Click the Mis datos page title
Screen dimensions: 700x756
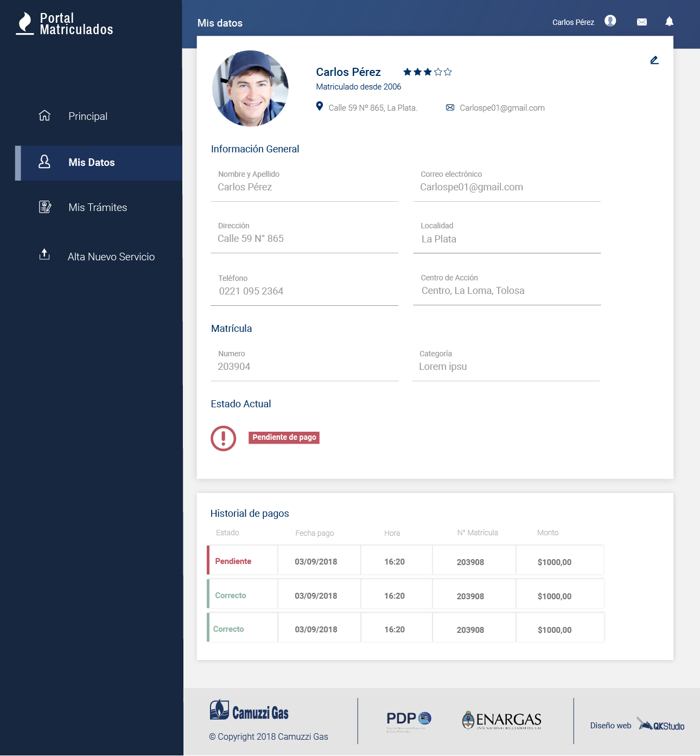point(220,23)
